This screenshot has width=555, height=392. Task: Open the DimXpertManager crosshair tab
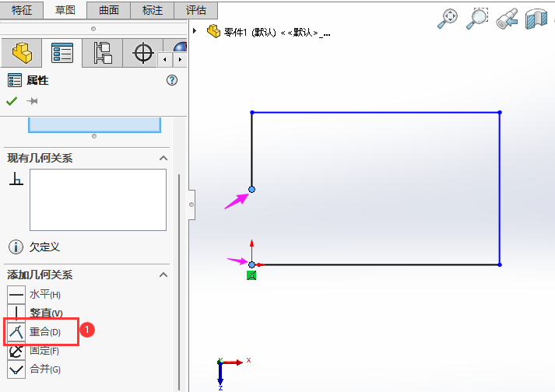pos(142,53)
